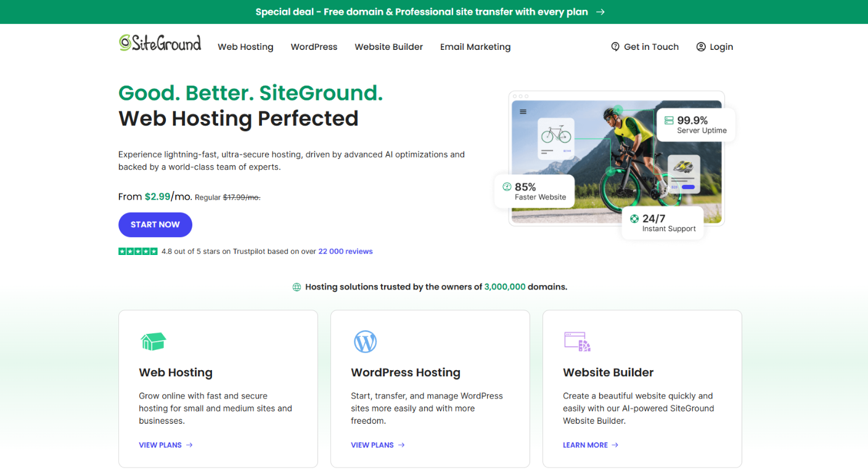Click the 85% Faster Website badge
Viewport: 868px width, 473px height.
[534, 192]
